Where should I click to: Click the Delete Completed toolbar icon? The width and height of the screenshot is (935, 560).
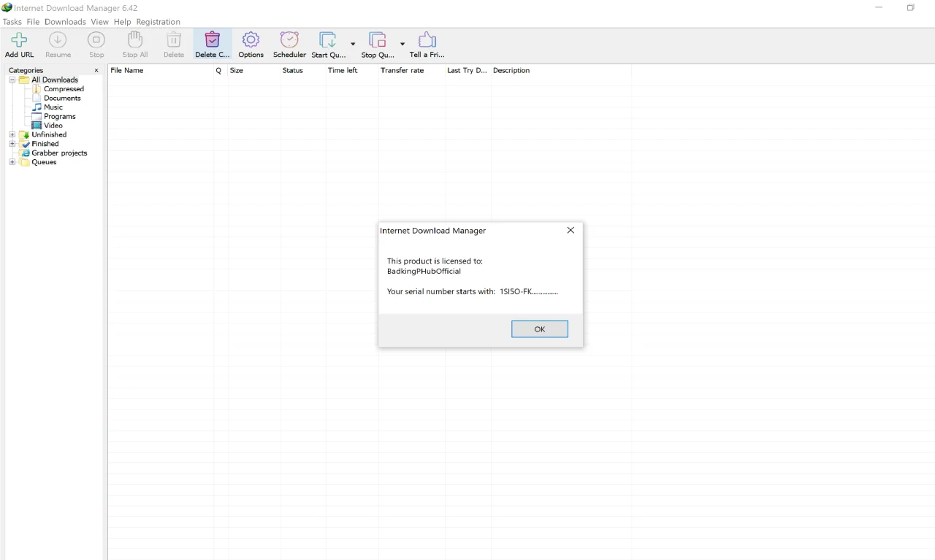[x=213, y=40]
